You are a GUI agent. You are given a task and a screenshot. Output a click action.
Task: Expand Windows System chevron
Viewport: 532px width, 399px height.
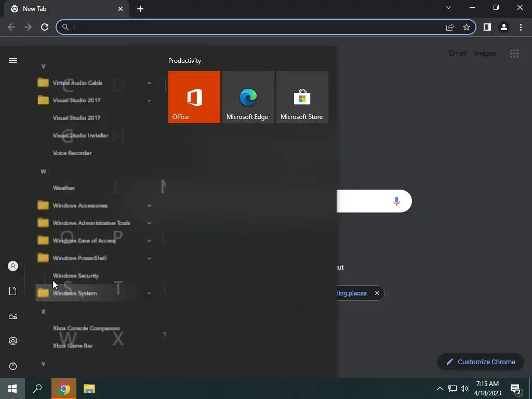pyautogui.click(x=149, y=293)
